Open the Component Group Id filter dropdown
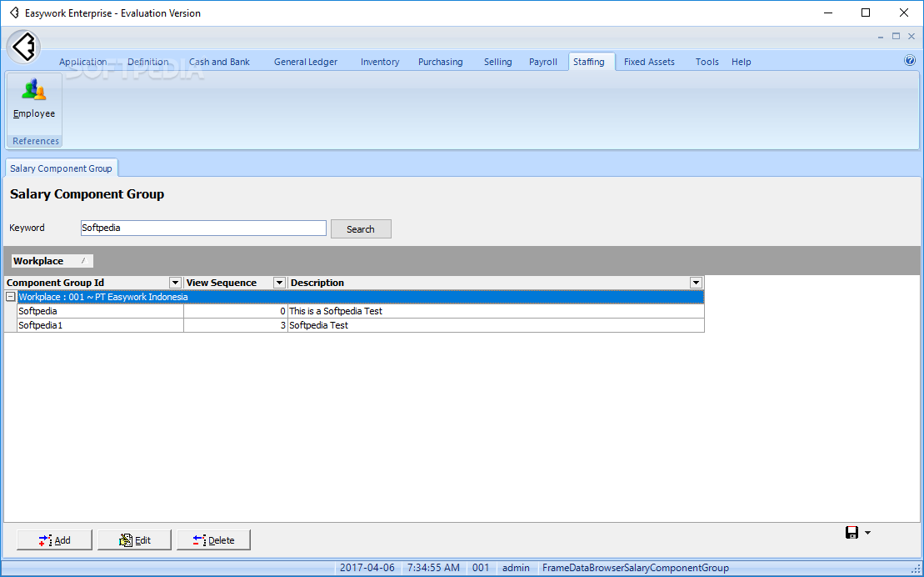This screenshot has height=577, width=924. [x=175, y=283]
